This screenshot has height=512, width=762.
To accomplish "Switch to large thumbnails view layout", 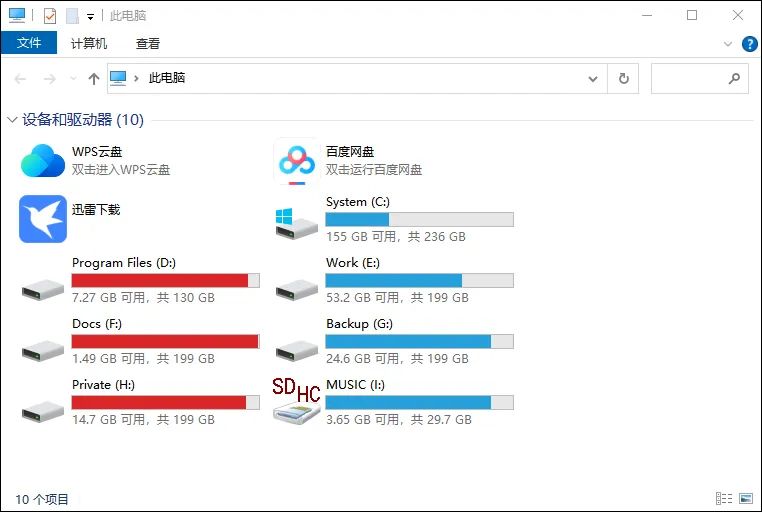I will [745, 498].
